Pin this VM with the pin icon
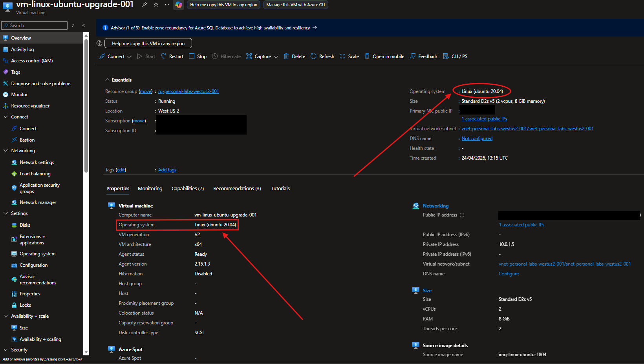The height and width of the screenshot is (364, 644). (x=145, y=5)
